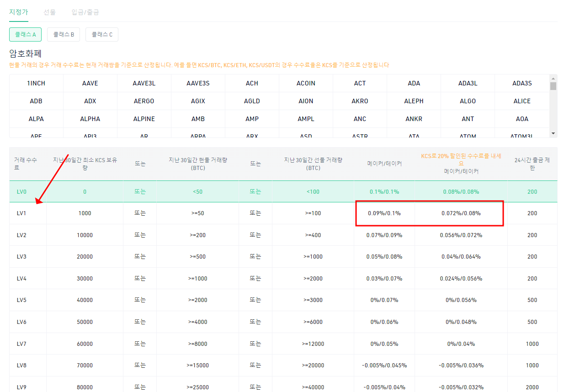Click the AMPL coin cell
The height and width of the screenshot is (392, 580).
(306, 119)
